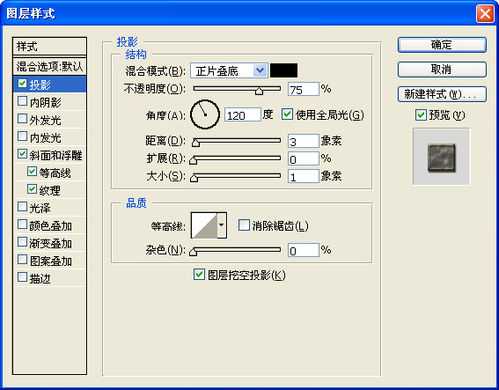The width and height of the screenshot is (499, 390).
Task: Click the 距离 value field showing 3
Action: 304,141
